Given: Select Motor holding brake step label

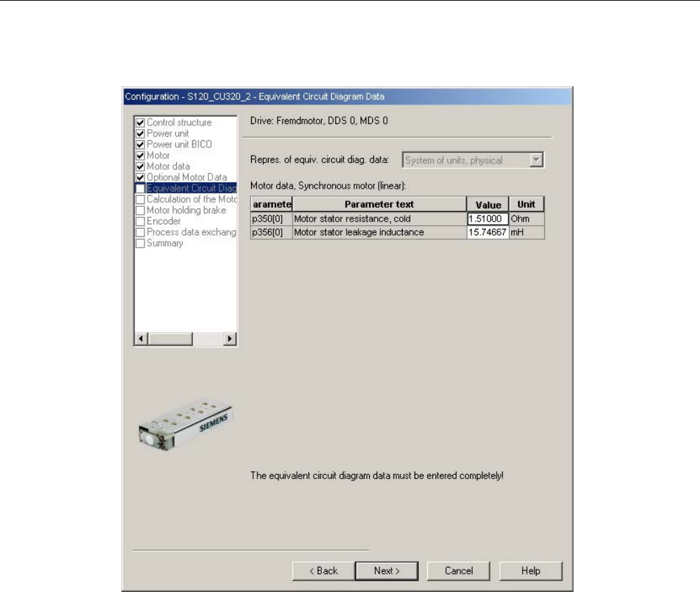Looking at the screenshot, I should [x=186, y=210].
